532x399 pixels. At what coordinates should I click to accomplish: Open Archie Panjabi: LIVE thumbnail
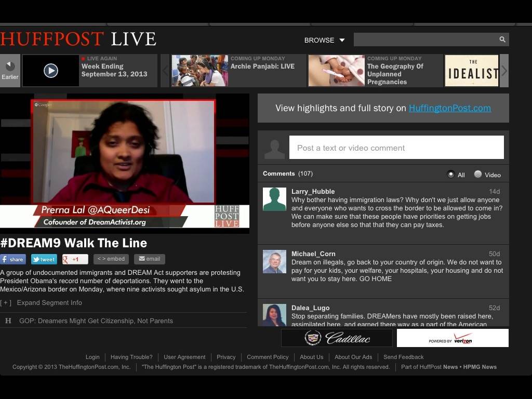point(199,71)
